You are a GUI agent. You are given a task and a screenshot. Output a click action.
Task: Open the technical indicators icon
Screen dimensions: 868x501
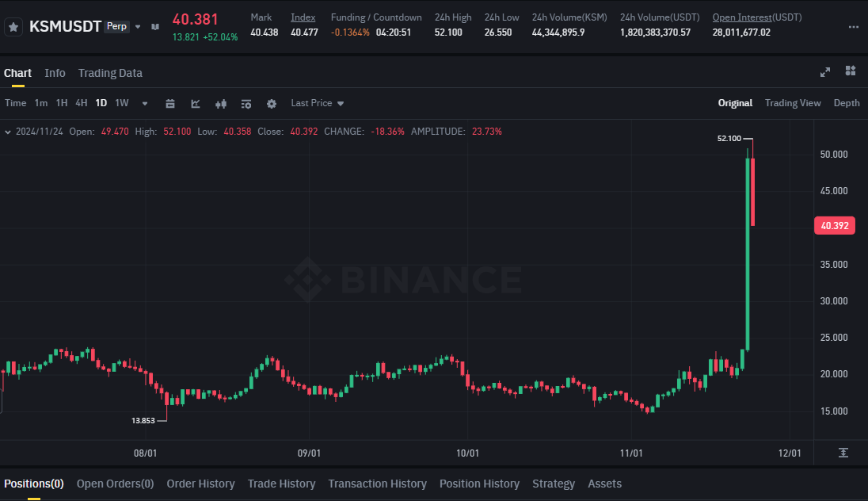click(x=196, y=104)
